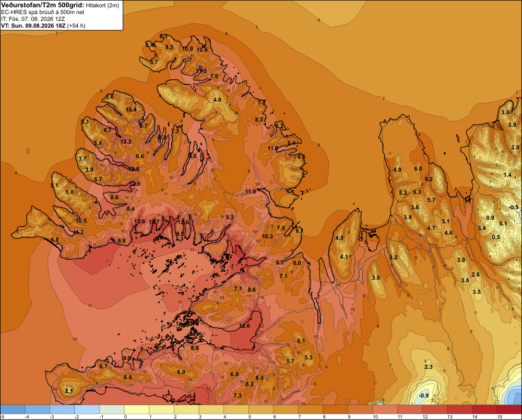The image size is (522, 420).
Task: Select the -0.9 temperature value on the glacier
Action: 423,395
